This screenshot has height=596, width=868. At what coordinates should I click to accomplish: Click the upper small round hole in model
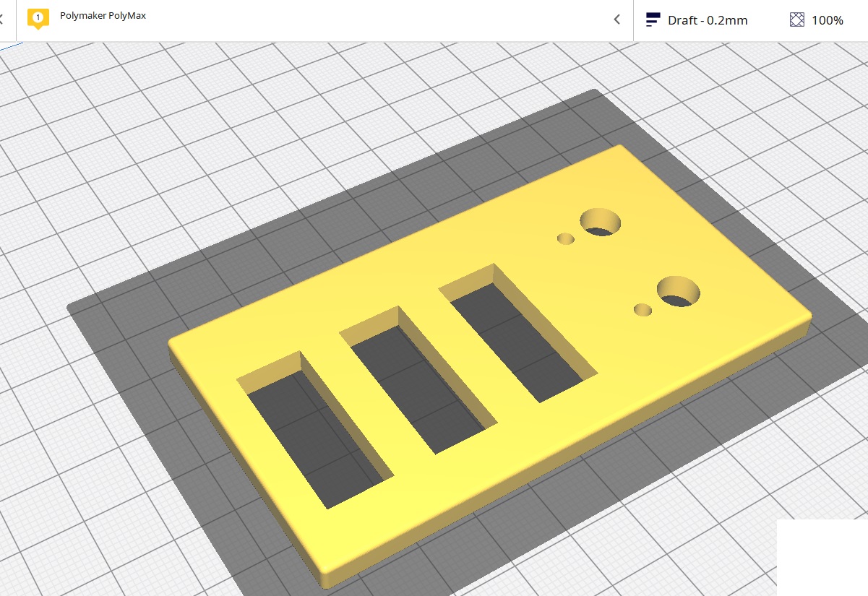[x=566, y=238]
